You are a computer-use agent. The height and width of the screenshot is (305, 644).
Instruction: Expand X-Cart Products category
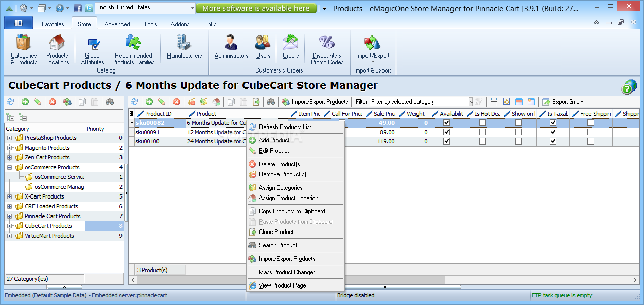tap(9, 196)
